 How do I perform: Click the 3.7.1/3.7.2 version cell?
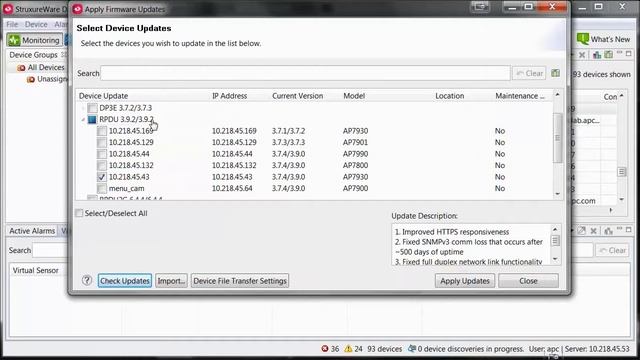pos(289,131)
